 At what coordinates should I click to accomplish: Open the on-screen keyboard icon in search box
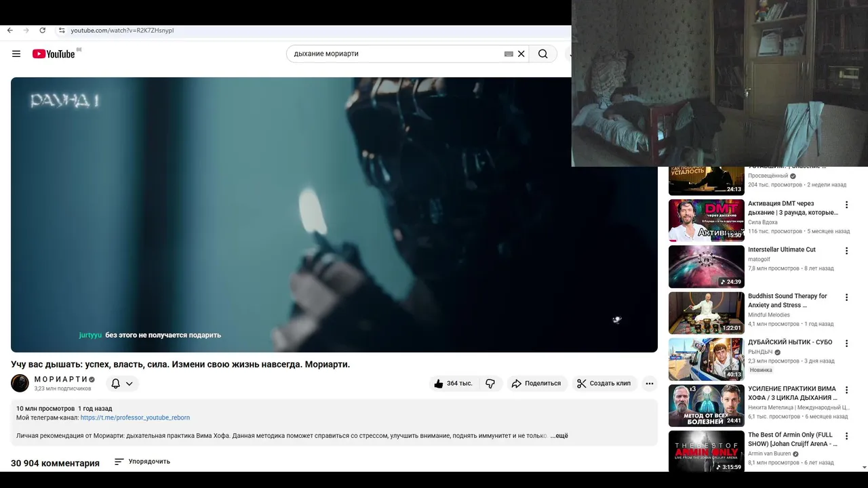tap(509, 54)
